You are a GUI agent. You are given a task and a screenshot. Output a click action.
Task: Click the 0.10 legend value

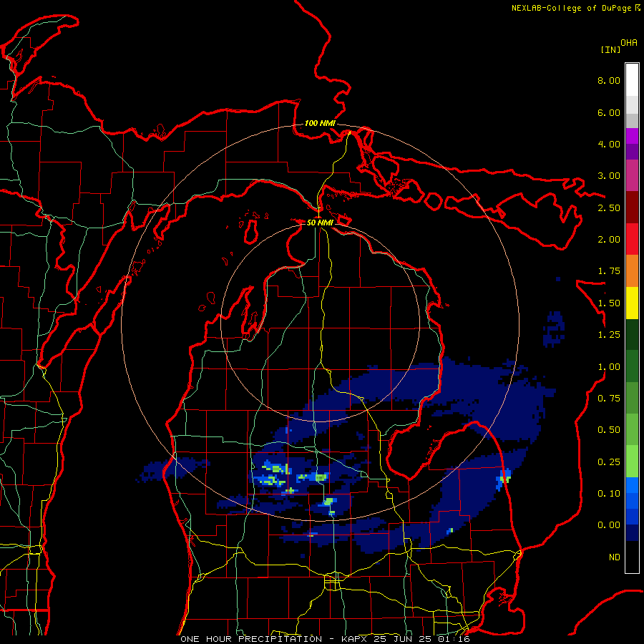click(x=609, y=494)
